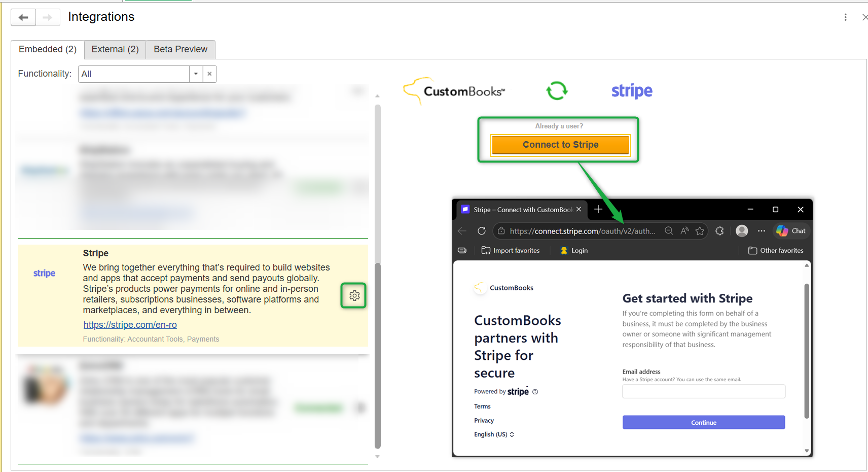Image resolution: width=868 pixels, height=472 pixels.
Task: Open the three-dot options menu
Action: (845, 17)
